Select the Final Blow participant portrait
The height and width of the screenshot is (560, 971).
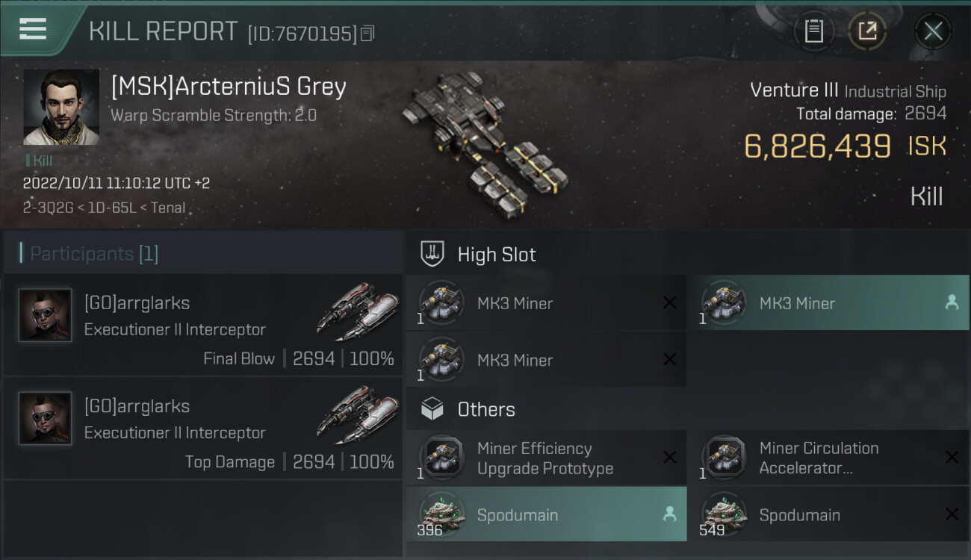(x=46, y=315)
